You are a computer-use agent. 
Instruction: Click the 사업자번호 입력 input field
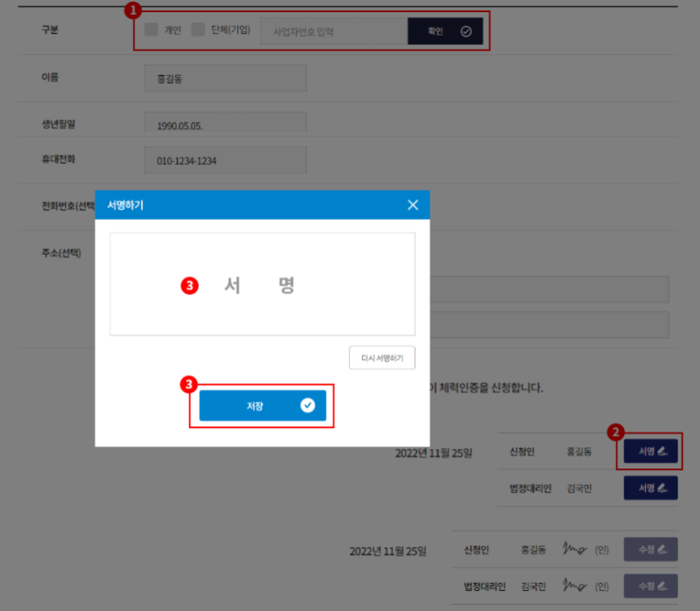coord(332,30)
